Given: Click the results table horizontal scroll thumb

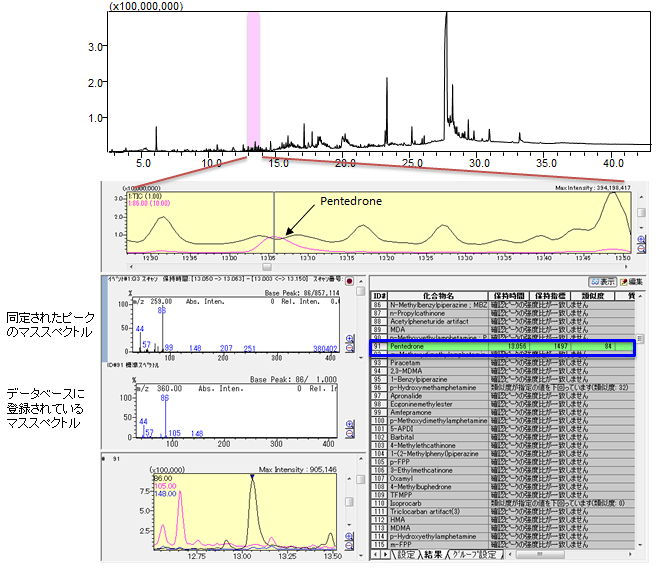Looking at the screenshot, I should coord(540,555).
